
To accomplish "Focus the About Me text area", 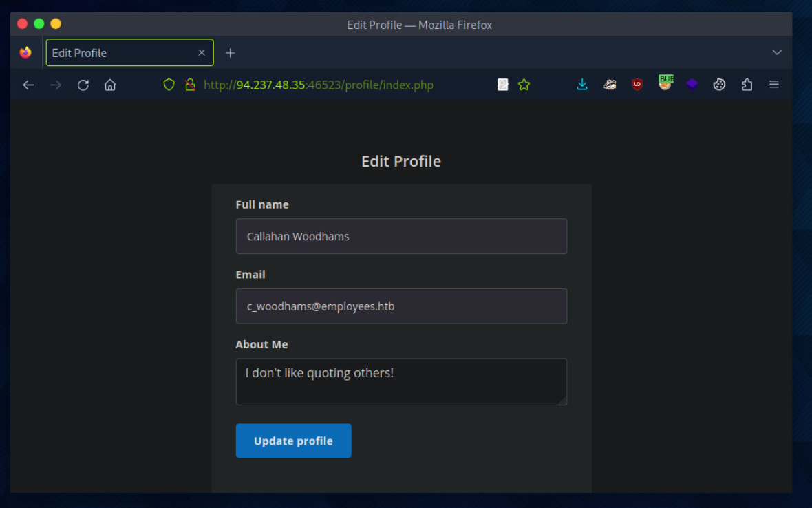I will coord(401,381).
